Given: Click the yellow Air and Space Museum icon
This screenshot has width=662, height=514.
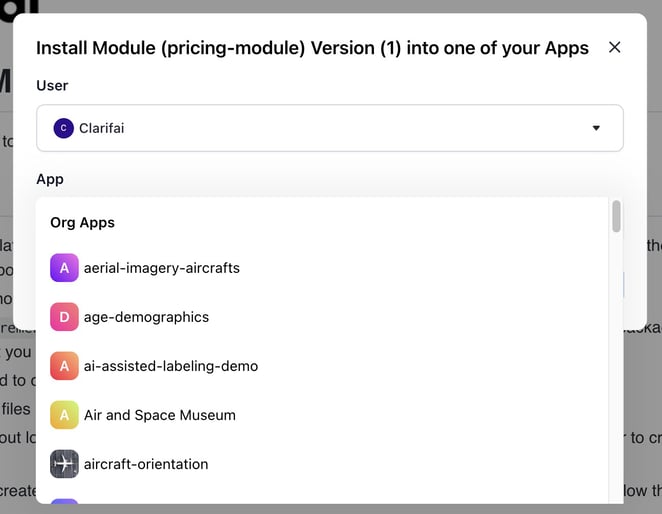Looking at the screenshot, I should pyautogui.click(x=64, y=415).
